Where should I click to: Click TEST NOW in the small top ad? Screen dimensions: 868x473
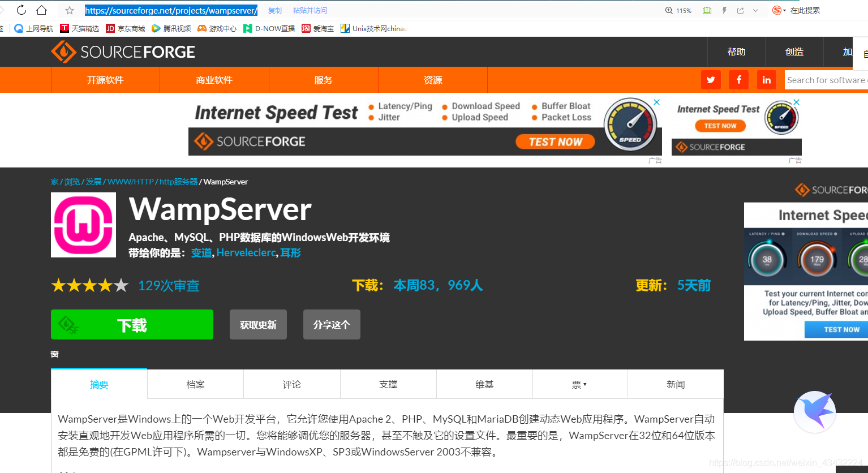[x=720, y=126]
